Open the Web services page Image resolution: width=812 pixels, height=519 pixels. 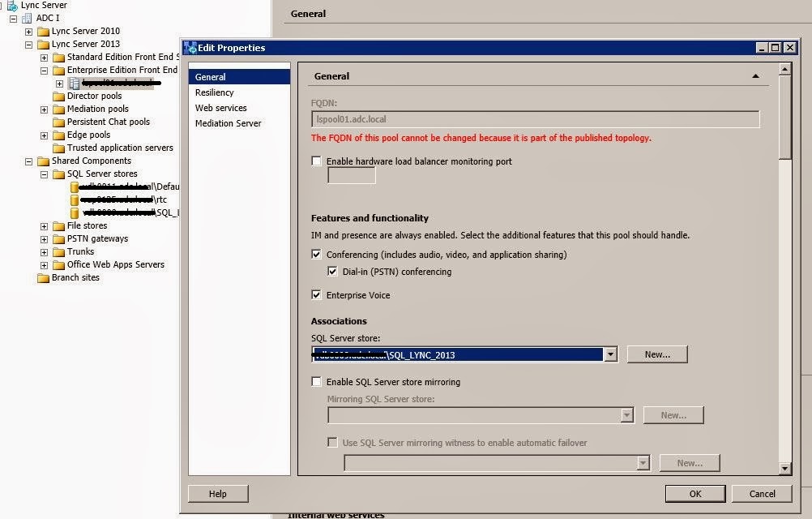pyautogui.click(x=239, y=108)
